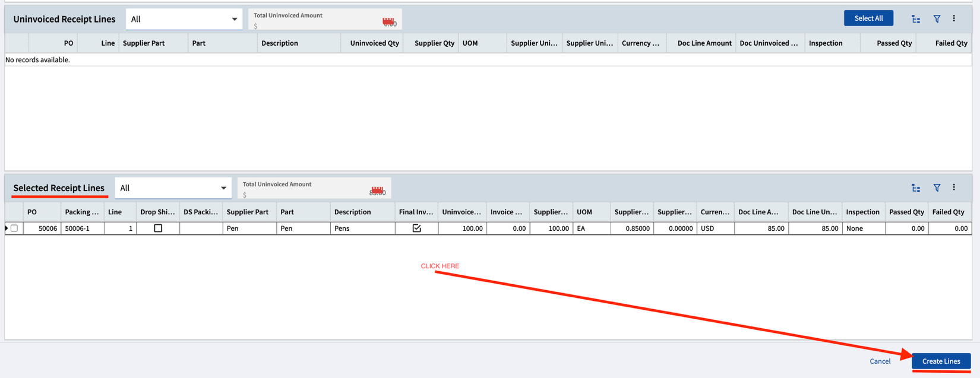Open grouping icon in Selected Receipt Lines toolbar
The image size is (980, 378).
916,188
